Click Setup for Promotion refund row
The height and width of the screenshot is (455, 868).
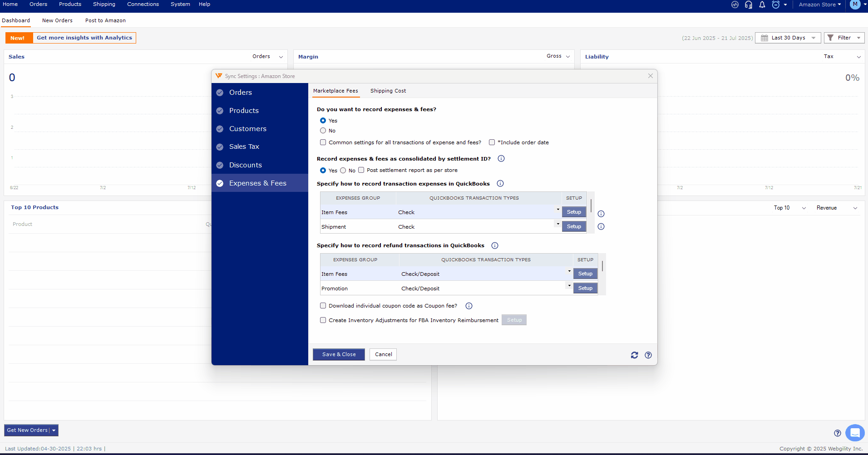(x=585, y=289)
